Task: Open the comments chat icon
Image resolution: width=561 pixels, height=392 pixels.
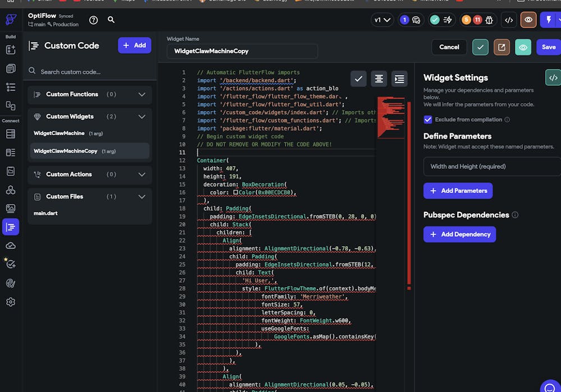Action: [x=416, y=20]
